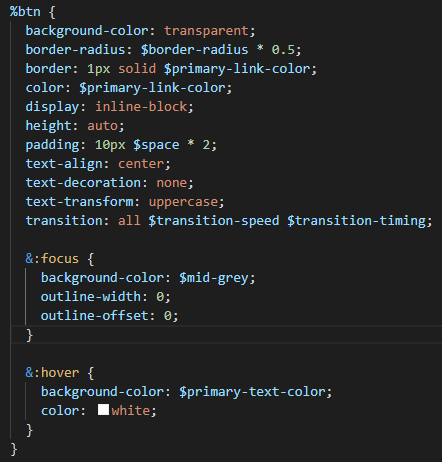Click the value 'inline-block'
Screen dimensions: 442x462
tap(141, 107)
